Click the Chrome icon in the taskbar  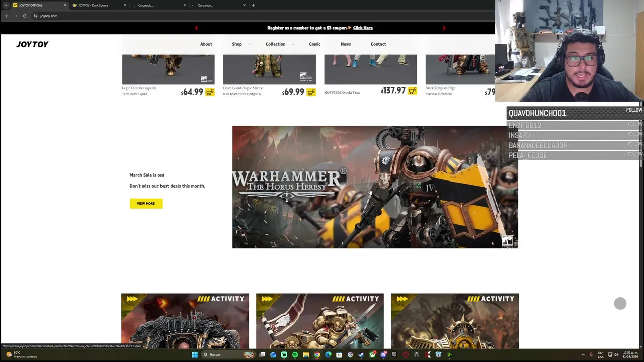pyautogui.click(x=317, y=355)
